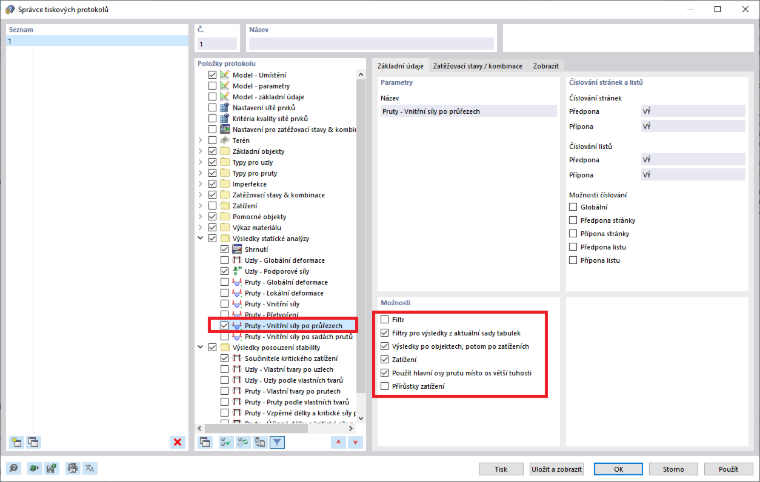
Task: Click the Kritéria kvality sítě prvků icon
Action: click(x=224, y=118)
